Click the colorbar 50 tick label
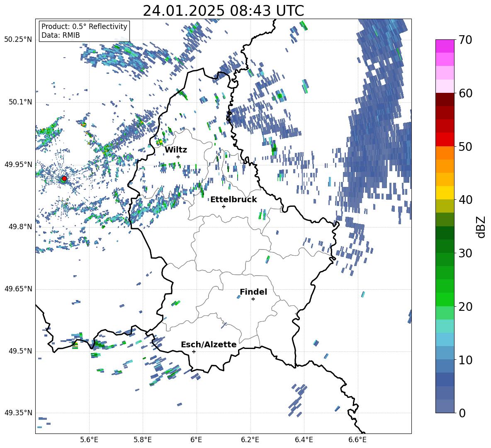 (465, 146)
